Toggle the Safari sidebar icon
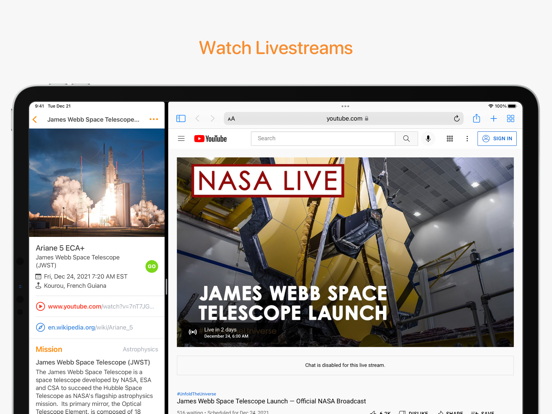The image size is (552, 414). coord(181,119)
